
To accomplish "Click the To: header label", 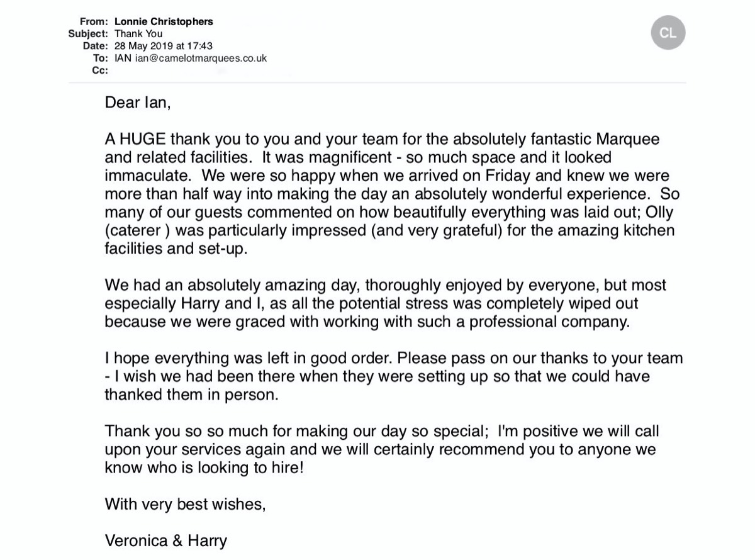I will [100, 58].
